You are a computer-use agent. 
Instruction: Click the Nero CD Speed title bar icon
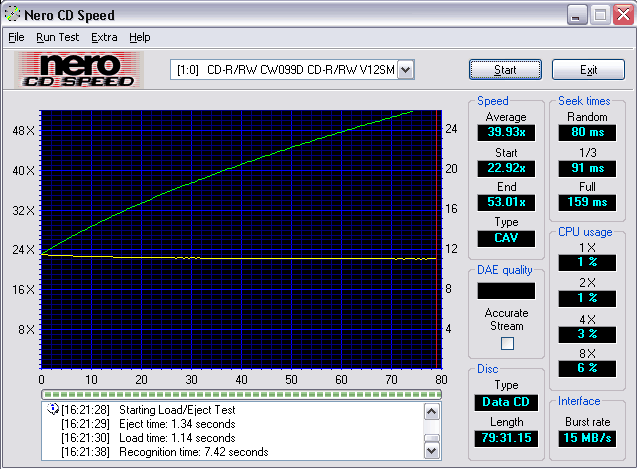(12, 14)
